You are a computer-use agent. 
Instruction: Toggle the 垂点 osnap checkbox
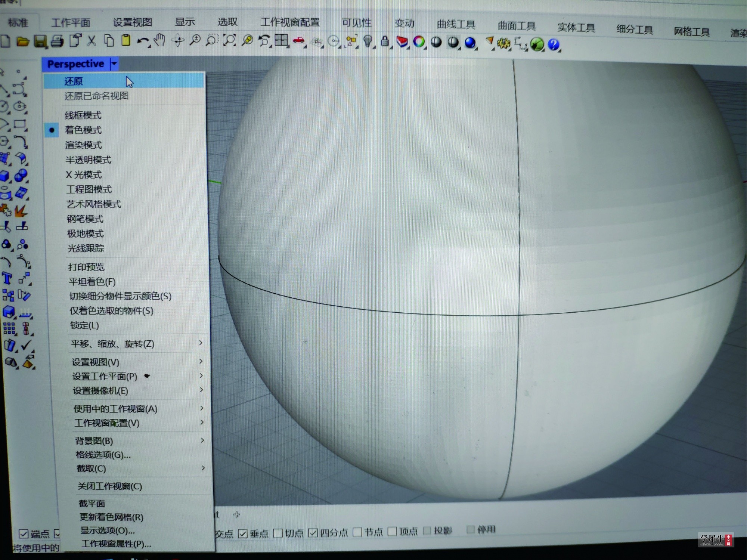(x=242, y=534)
